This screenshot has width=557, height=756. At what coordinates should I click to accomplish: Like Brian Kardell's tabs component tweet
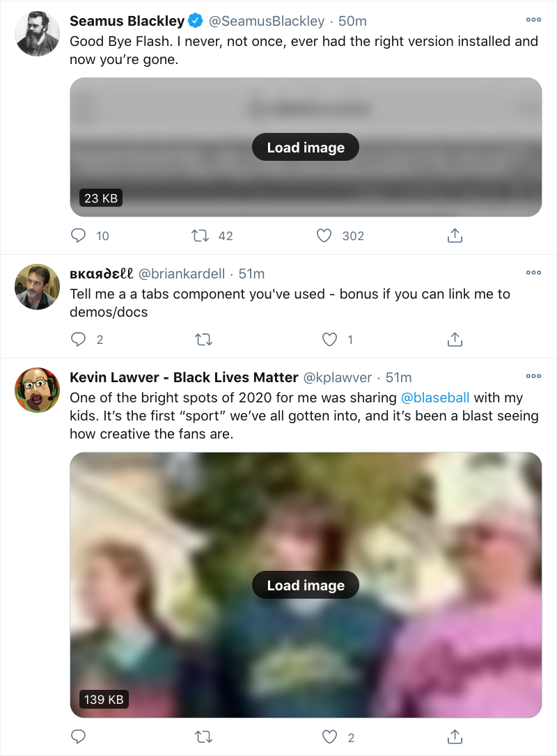pyautogui.click(x=329, y=340)
